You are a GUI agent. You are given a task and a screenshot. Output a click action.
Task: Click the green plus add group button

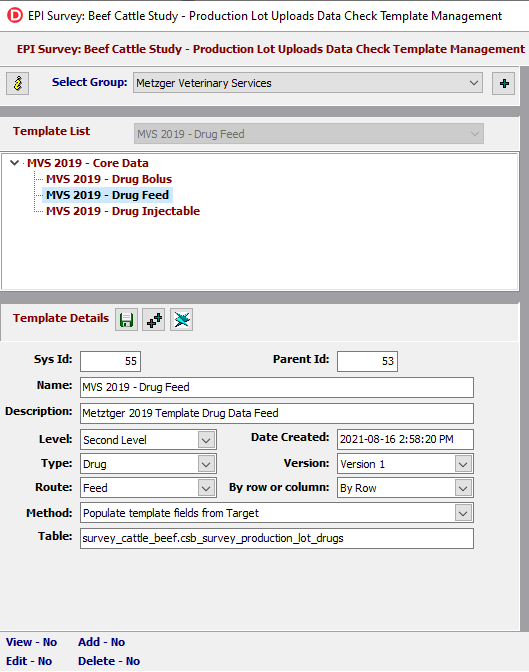click(x=504, y=83)
